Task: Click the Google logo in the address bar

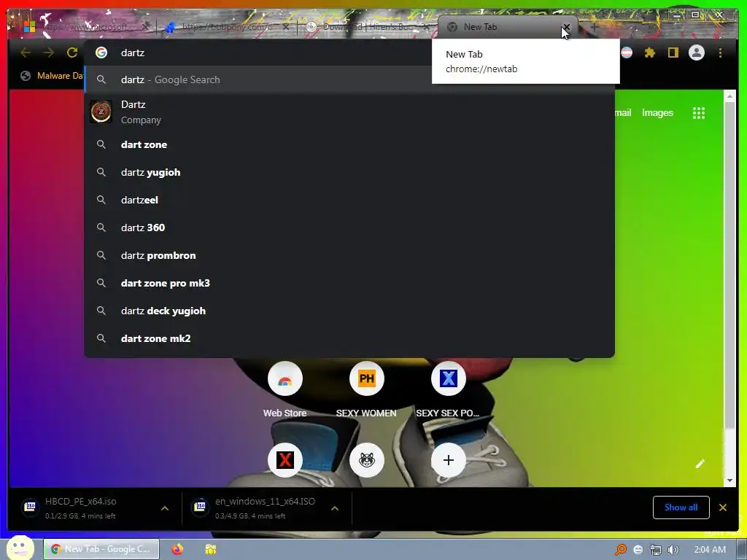Action: point(101,52)
